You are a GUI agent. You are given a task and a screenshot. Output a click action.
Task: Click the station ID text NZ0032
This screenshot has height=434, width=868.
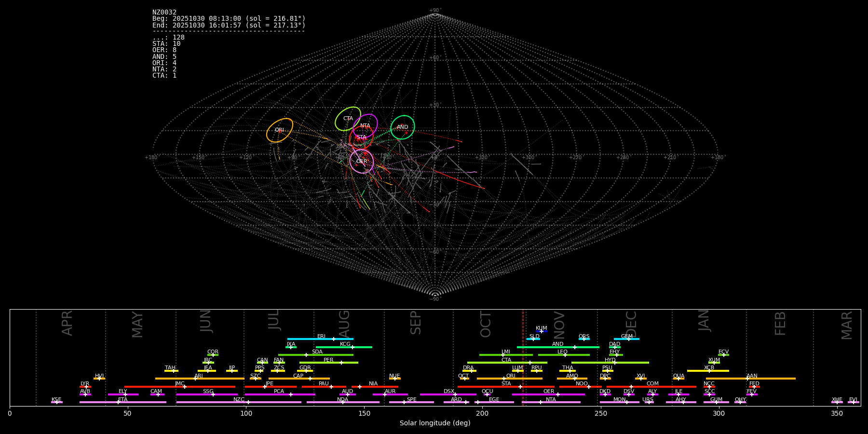[x=164, y=13]
